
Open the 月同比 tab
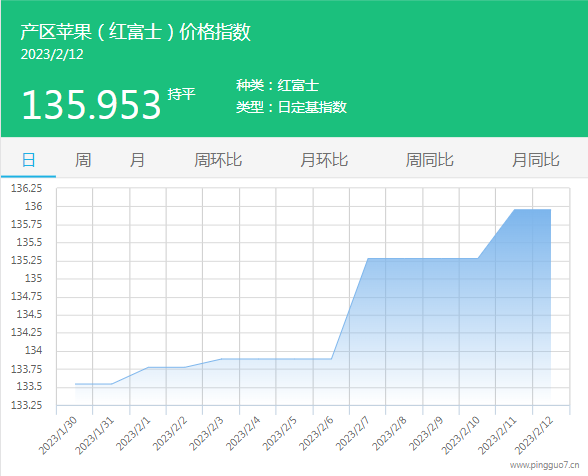coord(536,160)
